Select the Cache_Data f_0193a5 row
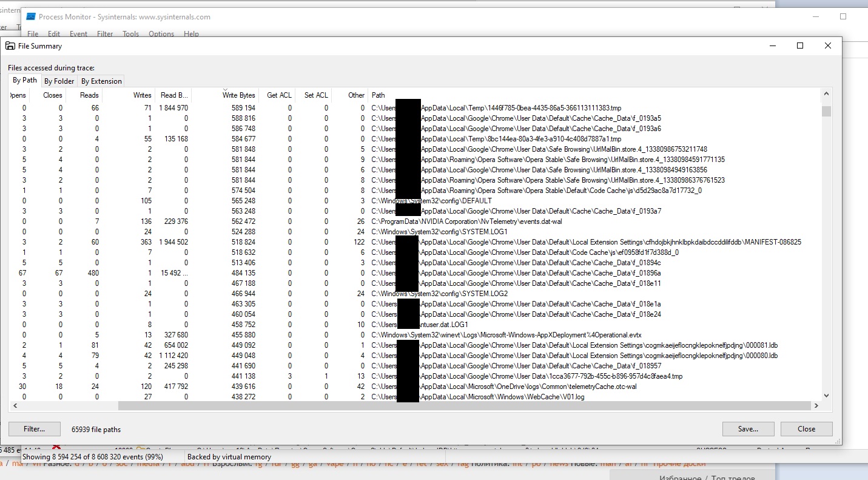The height and width of the screenshot is (480, 868). pyautogui.click(x=414, y=118)
